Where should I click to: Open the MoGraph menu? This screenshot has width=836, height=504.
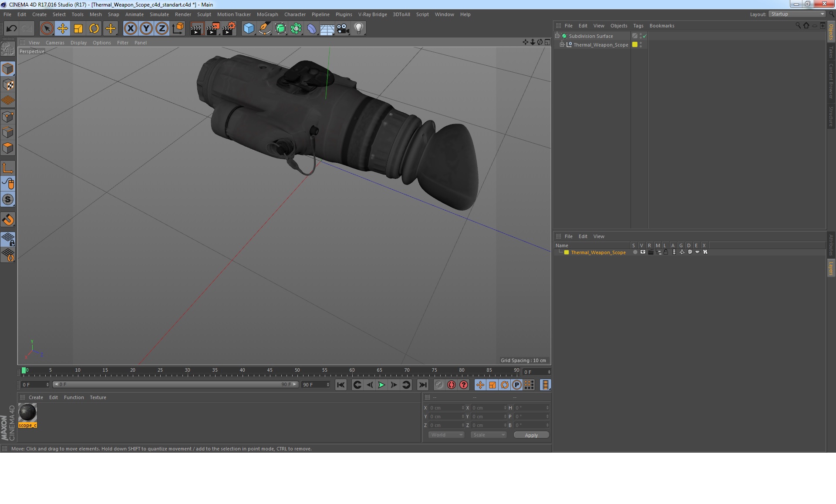(267, 14)
